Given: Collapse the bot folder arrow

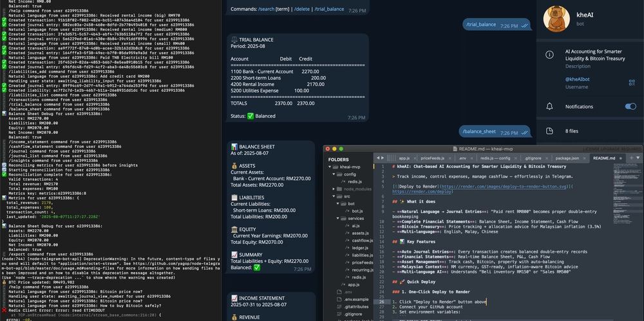Looking at the screenshot, I should (x=338, y=204).
